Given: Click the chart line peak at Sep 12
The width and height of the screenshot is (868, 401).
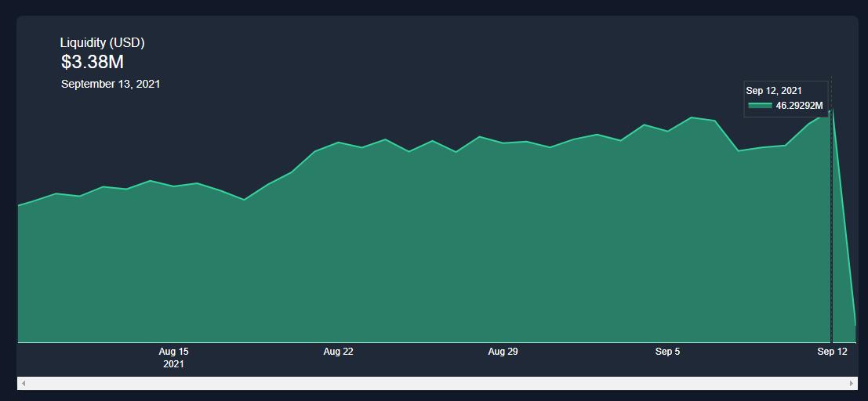Looking at the screenshot, I should pyautogui.click(x=831, y=110).
